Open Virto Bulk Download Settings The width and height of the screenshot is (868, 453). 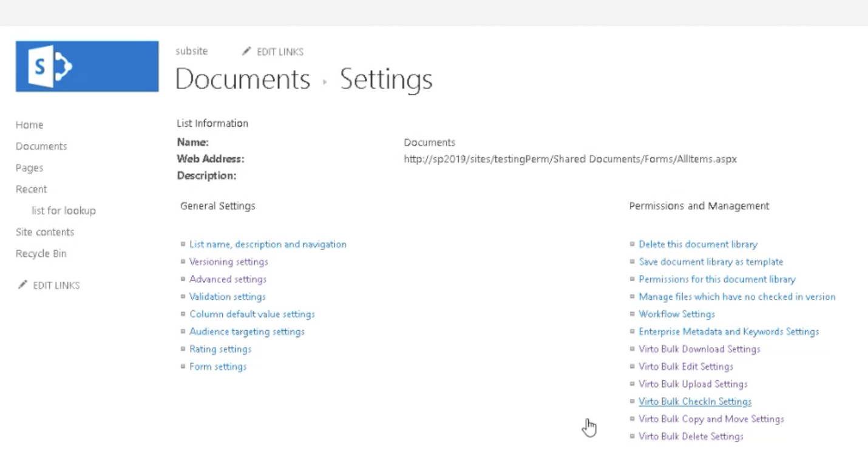tap(699, 349)
